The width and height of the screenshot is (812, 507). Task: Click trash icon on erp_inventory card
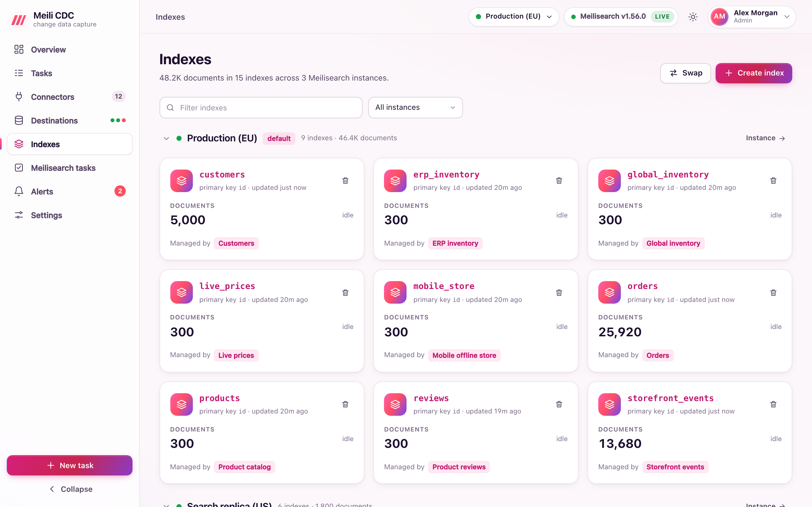point(559,181)
